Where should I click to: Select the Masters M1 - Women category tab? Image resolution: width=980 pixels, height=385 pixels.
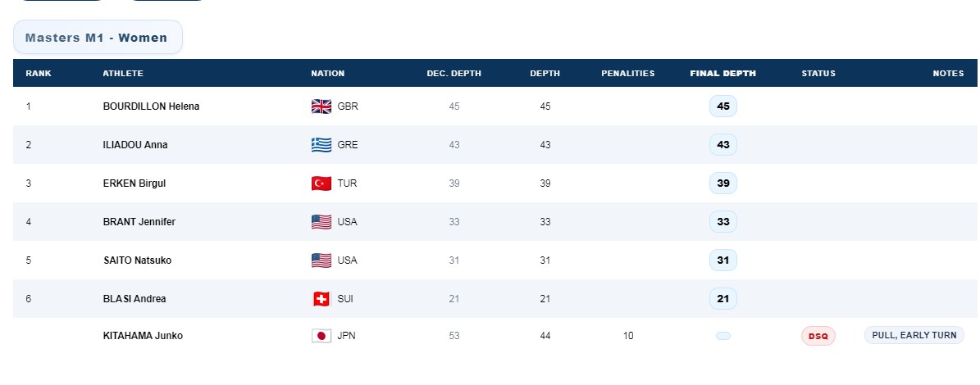(x=98, y=38)
